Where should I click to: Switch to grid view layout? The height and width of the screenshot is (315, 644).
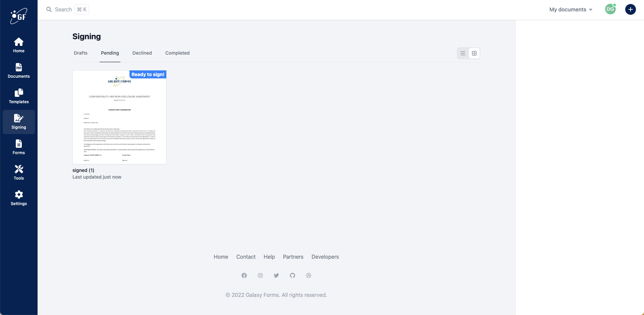(x=474, y=53)
